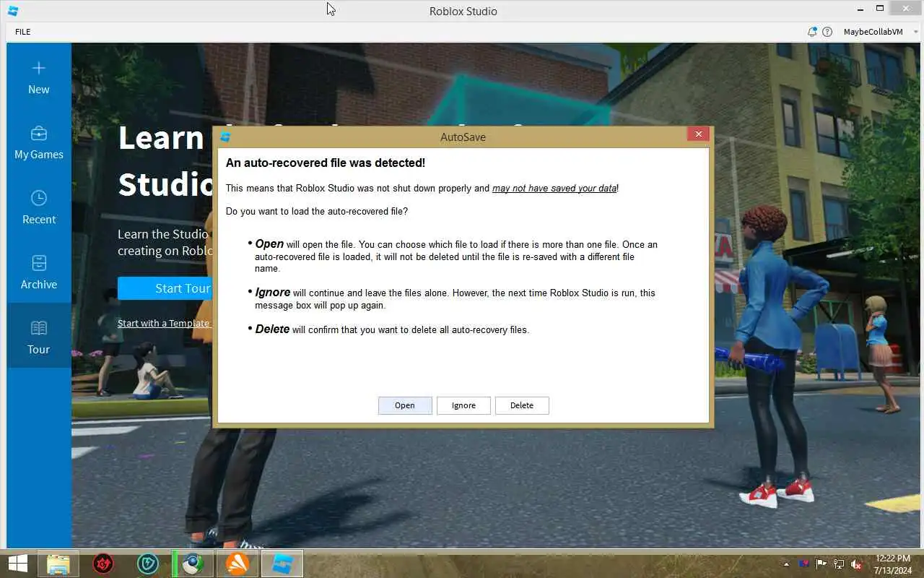The width and height of the screenshot is (924, 578).
Task: Click the Roblox icon in AutoSave title bar
Action: [225, 137]
